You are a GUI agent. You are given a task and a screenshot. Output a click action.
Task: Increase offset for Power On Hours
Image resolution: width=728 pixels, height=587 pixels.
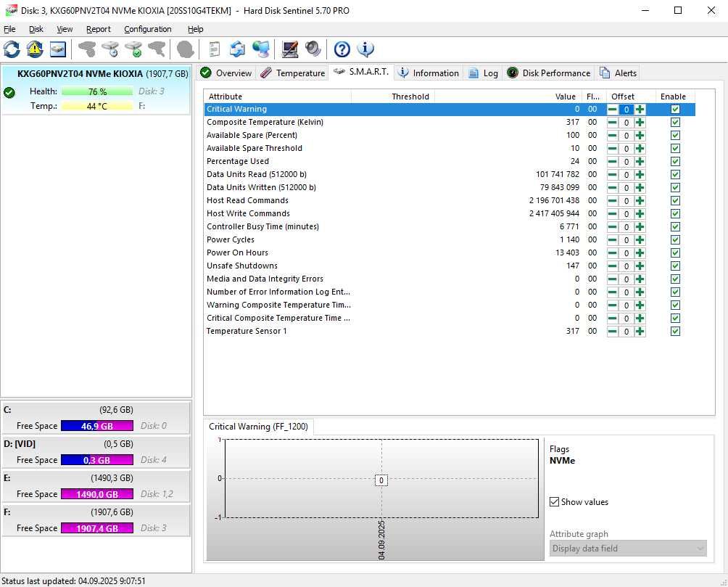pyautogui.click(x=640, y=253)
